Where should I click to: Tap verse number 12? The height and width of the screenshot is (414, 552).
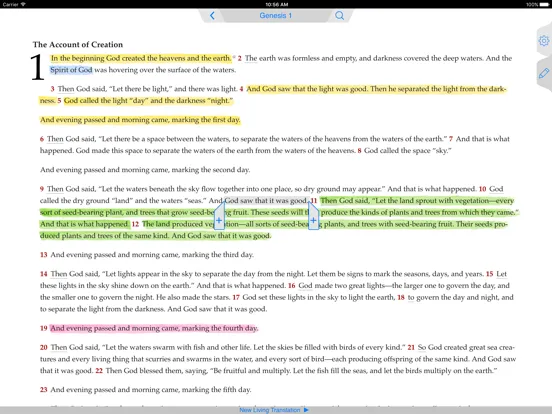click(x=135, y=224)
